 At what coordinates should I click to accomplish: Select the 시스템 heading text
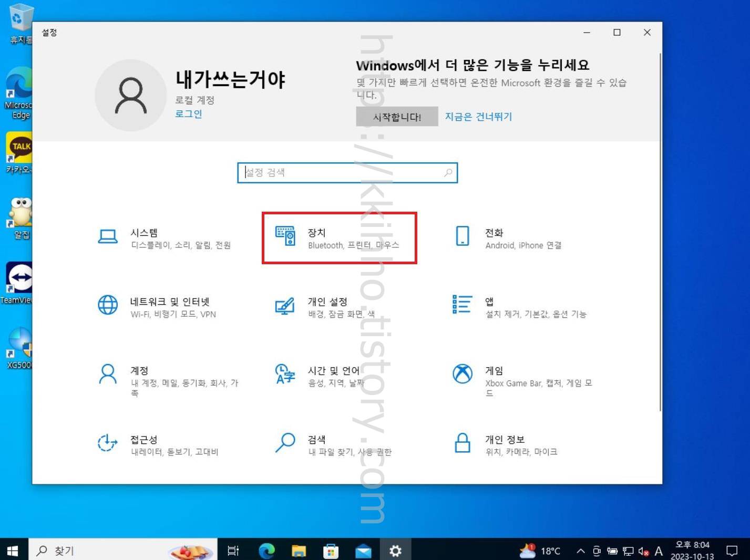pyautogui.click(x=144, y=233)
